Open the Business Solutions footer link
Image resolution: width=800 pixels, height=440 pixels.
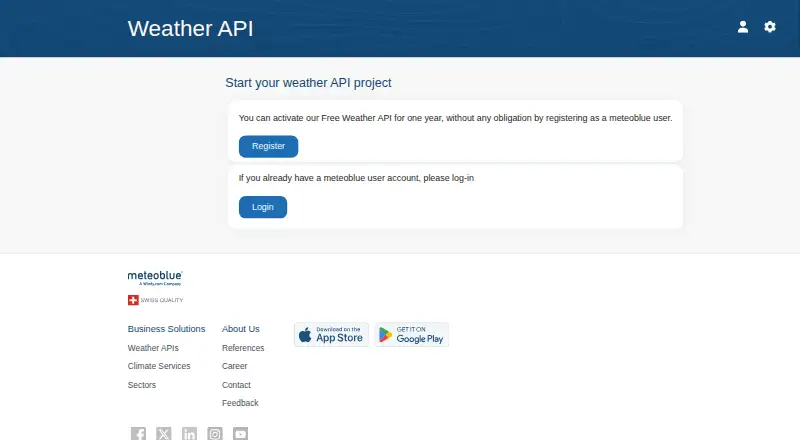[x=166, y=329]
